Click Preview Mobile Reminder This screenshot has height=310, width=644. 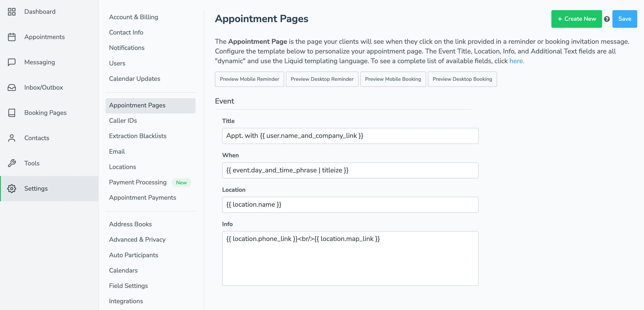click(x=249, y=79)
